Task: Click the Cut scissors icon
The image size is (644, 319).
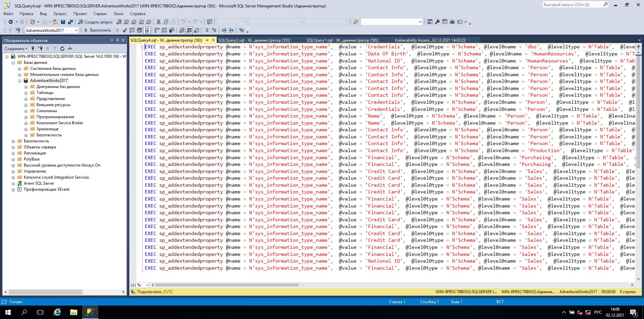Action: point(159,22)
